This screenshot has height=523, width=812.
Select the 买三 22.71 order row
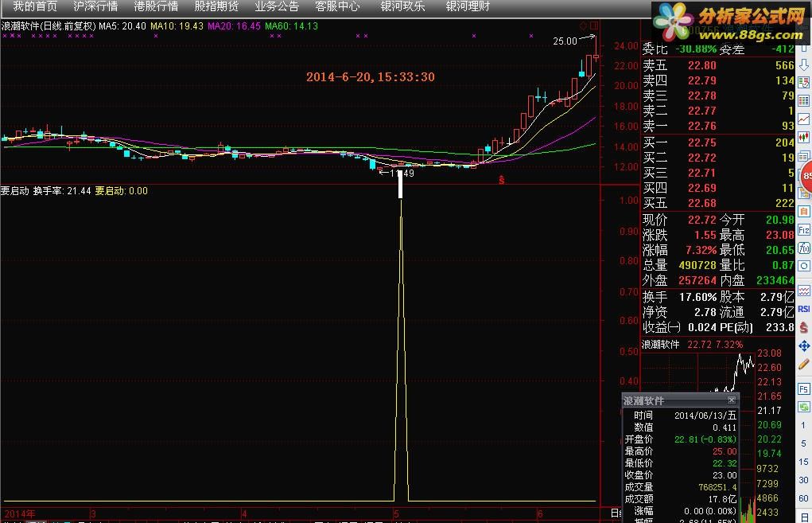coord(717,173)
